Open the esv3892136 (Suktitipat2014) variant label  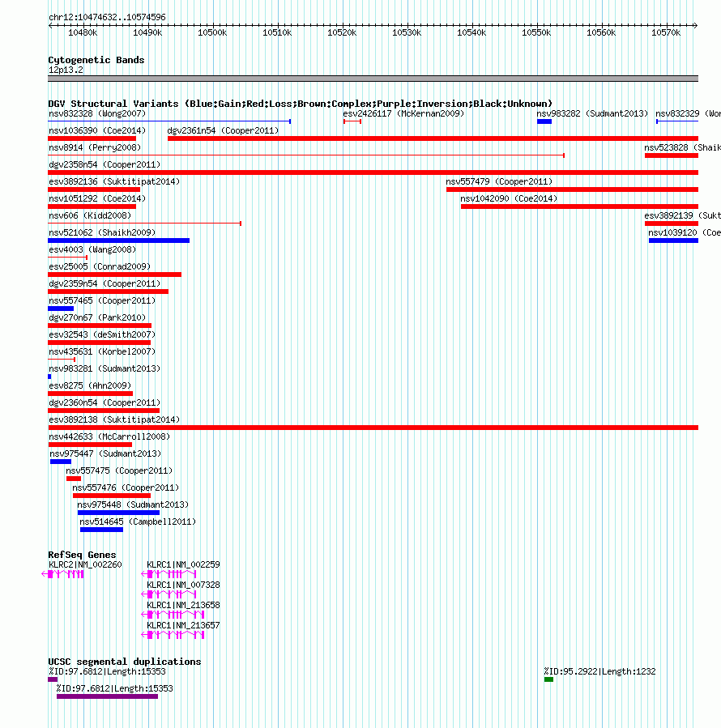[x=114, y=181]
